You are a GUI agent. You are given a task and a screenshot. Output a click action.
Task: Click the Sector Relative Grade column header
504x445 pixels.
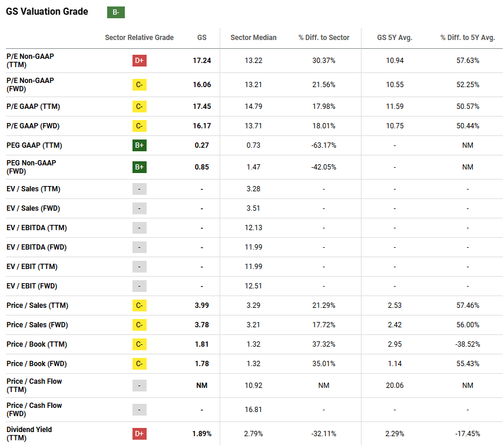[140, 38]
